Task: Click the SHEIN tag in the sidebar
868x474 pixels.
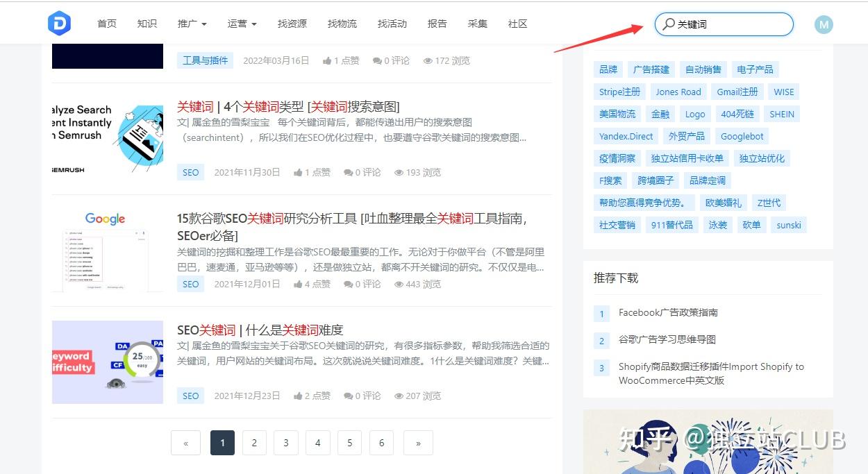Action: tap(781, 113)
